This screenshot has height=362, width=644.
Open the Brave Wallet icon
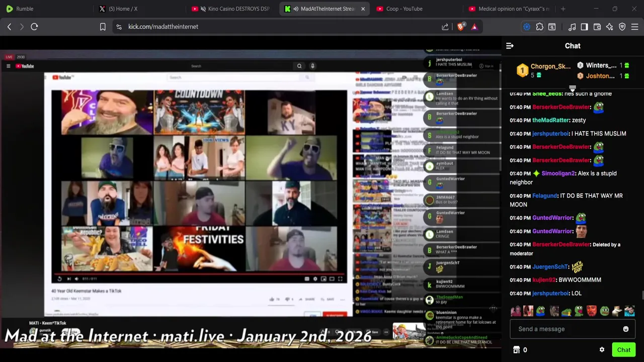(x=597, y=27)
